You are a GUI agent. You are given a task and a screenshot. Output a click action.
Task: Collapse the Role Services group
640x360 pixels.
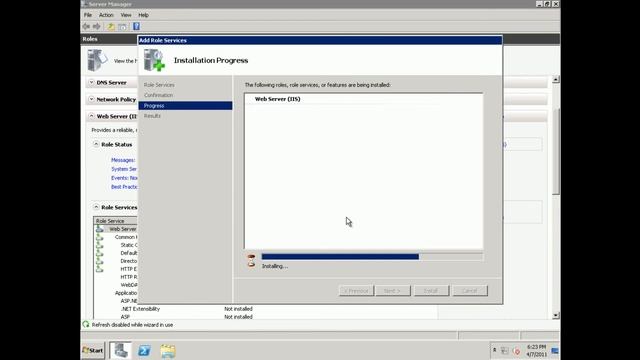[96, 207]
